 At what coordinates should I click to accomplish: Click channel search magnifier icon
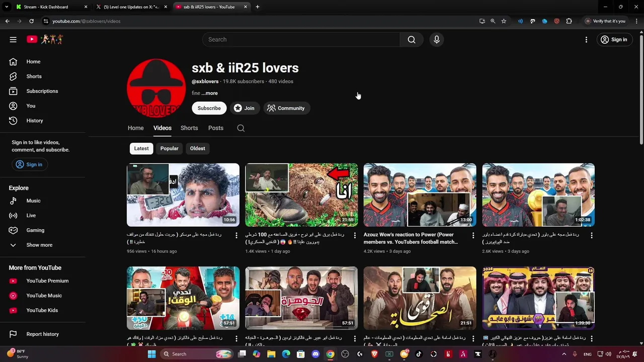pyautogui.click(x=241, y=128)
